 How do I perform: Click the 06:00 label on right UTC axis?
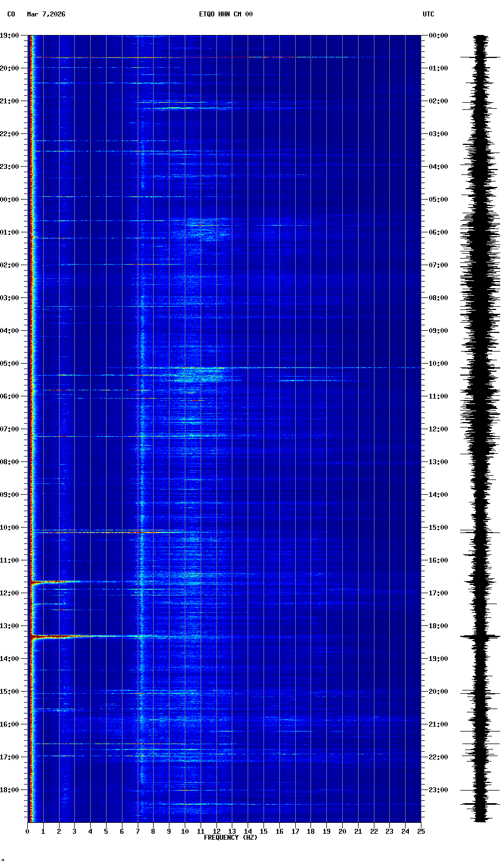(x=438, y=232)
